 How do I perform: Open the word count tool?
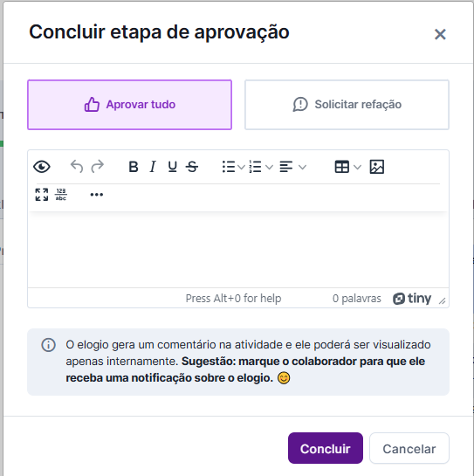coord(61,195)
